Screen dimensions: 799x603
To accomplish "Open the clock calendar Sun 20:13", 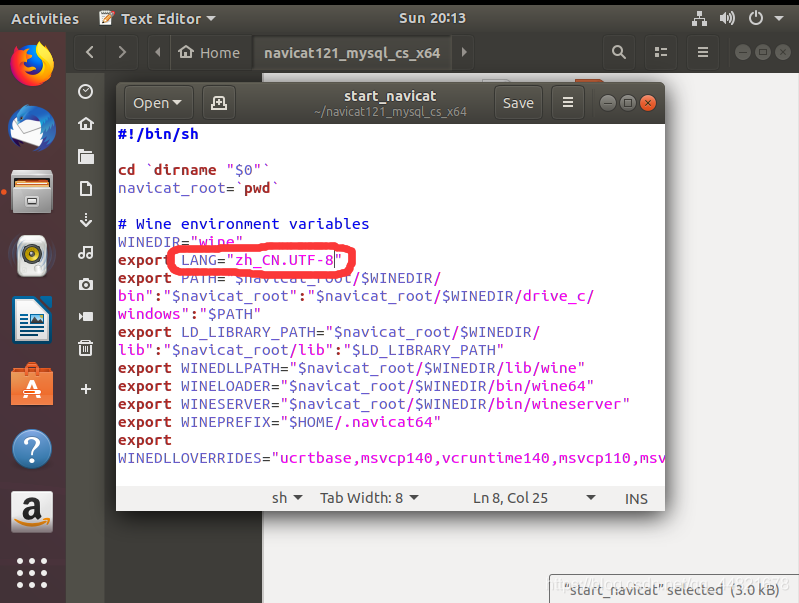I will 432,18.
